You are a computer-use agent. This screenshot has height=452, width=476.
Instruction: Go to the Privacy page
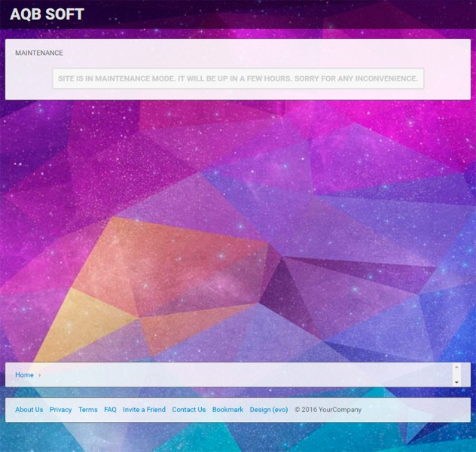(61, 410)
